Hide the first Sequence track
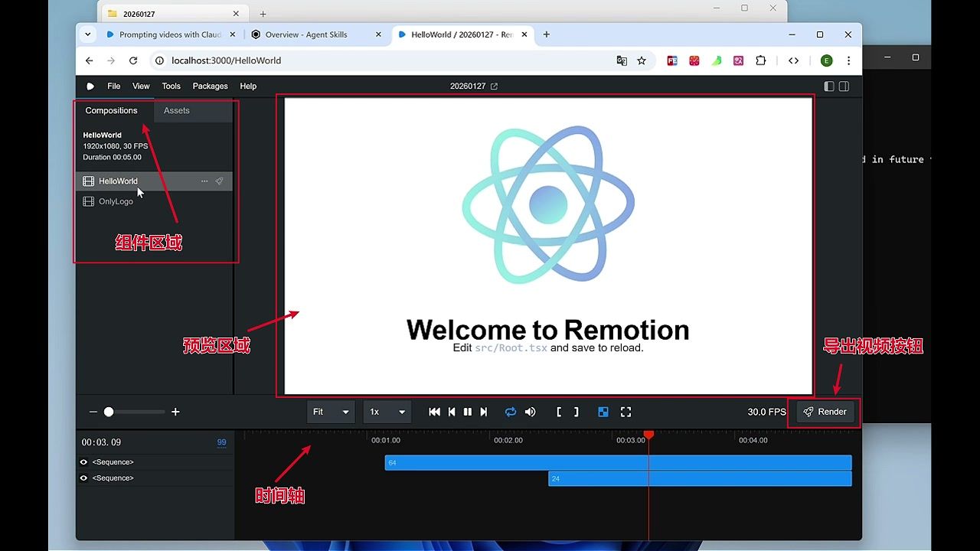Screen dimensions: 980x551 coord(84,462)
